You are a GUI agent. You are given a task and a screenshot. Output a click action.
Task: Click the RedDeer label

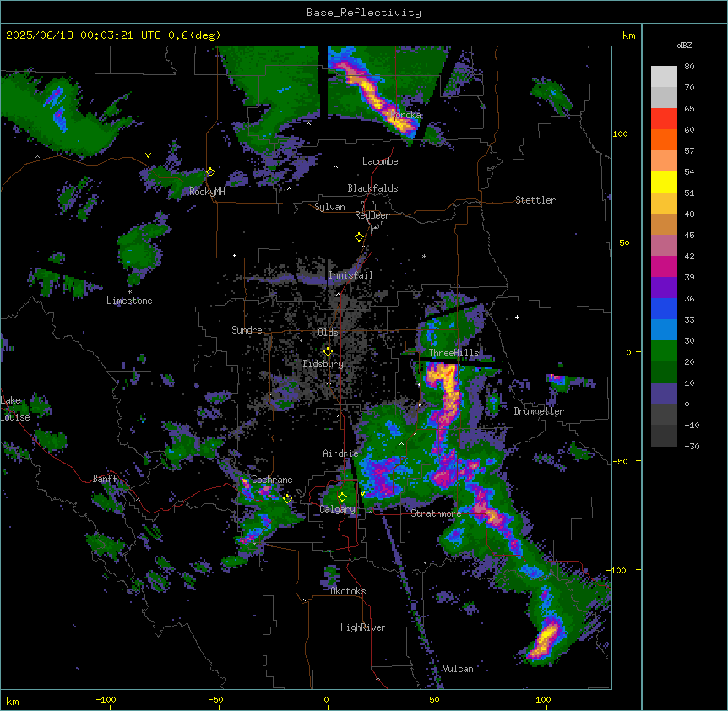point(372,215)
